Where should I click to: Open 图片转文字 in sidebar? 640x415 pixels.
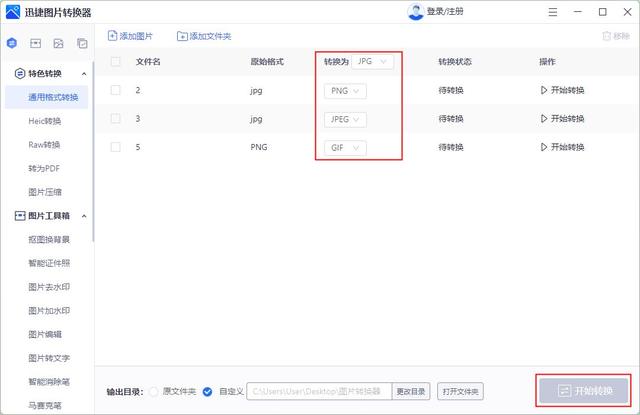[x=49, y=358]
